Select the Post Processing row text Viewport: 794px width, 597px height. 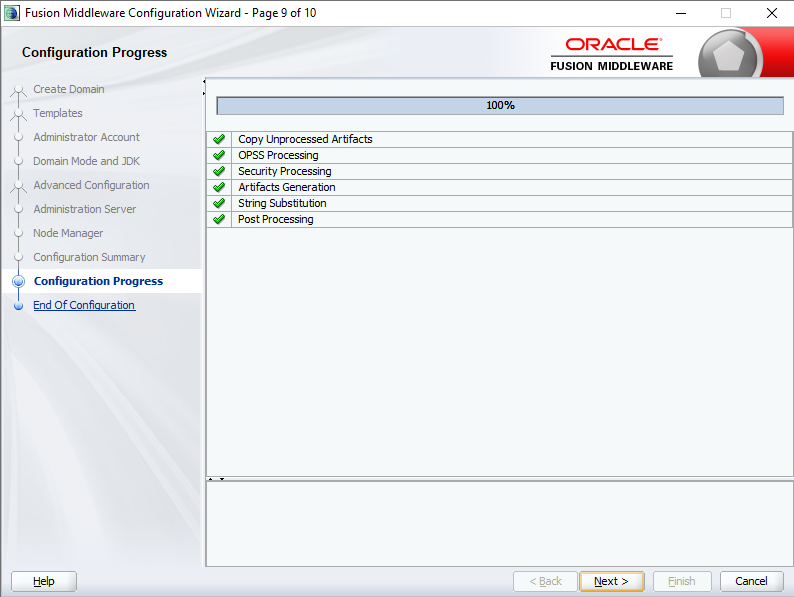(x=275, y=219)
